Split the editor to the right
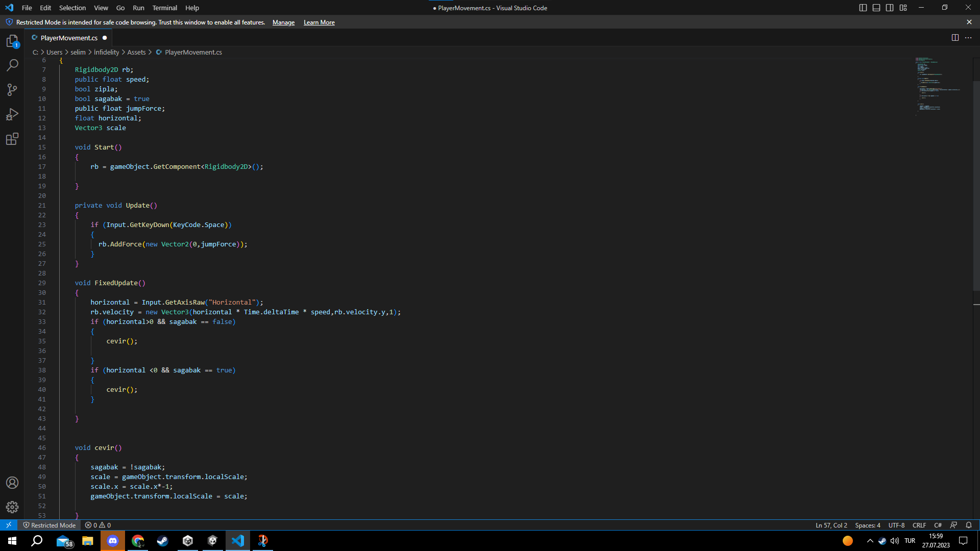This screenshot has height=551, width=980. coord(955,38)
